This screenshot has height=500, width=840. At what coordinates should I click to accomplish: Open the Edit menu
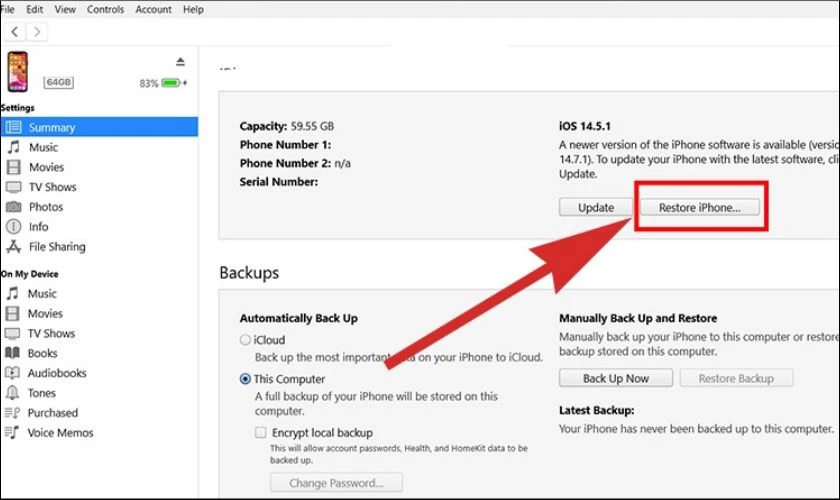point(35,9)
